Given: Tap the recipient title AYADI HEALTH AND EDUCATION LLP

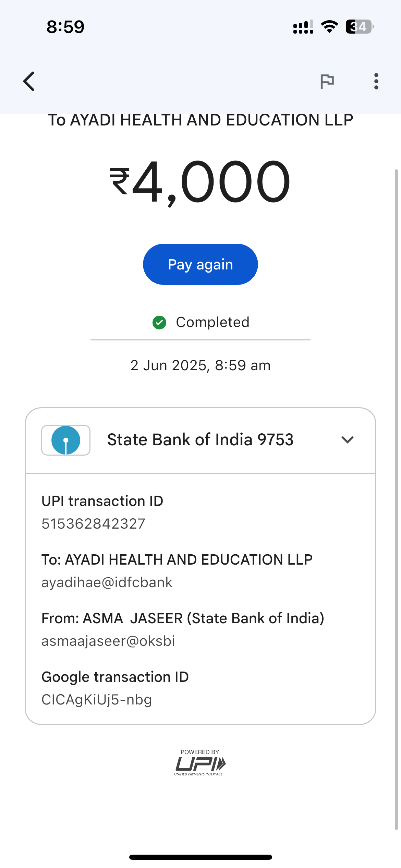Looking at the screenshot, I should 200,120.
